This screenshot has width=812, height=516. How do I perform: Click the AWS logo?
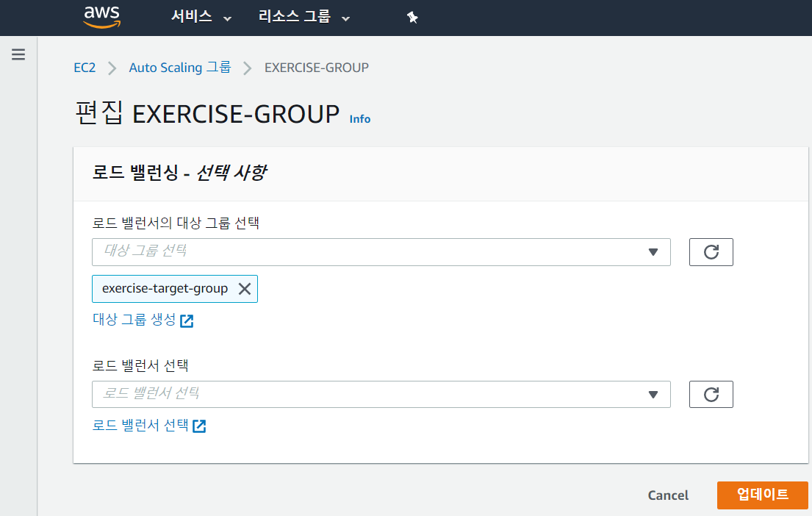pyautogui.click(x=102, y=17)
